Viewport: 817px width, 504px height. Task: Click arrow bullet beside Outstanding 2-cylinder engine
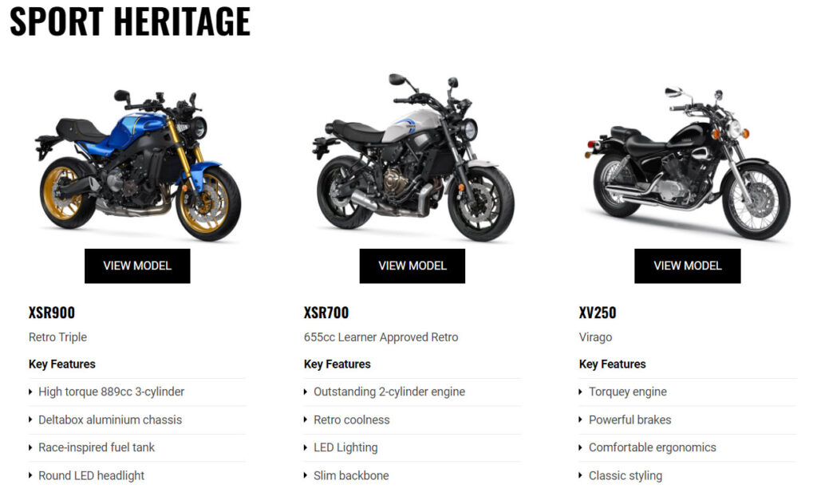[306, 392]
